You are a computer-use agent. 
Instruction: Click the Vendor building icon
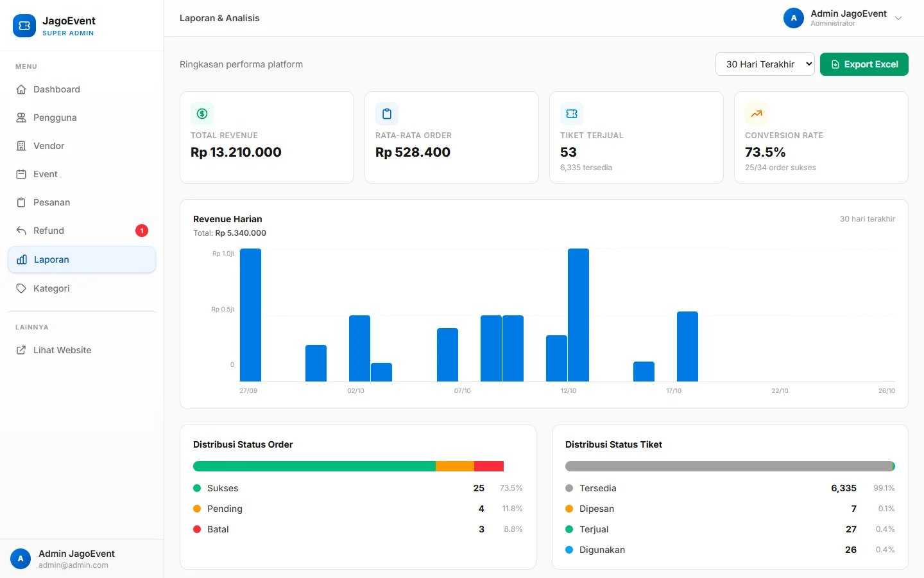click(21, 146)
